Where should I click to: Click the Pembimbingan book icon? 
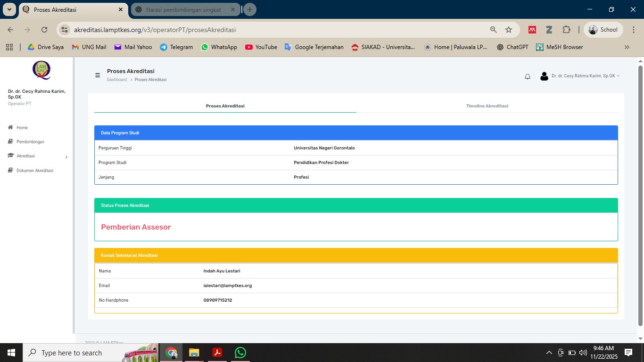(x=10, y=141)
